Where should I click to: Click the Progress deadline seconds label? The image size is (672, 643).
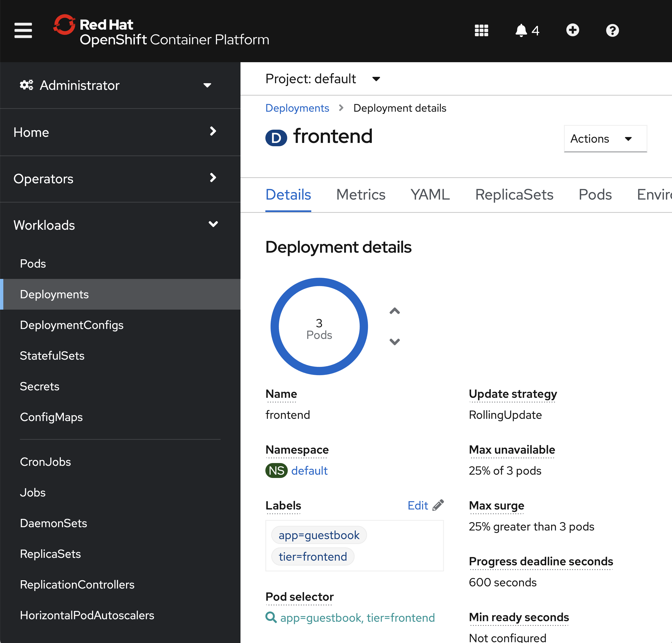click(541, 561)
